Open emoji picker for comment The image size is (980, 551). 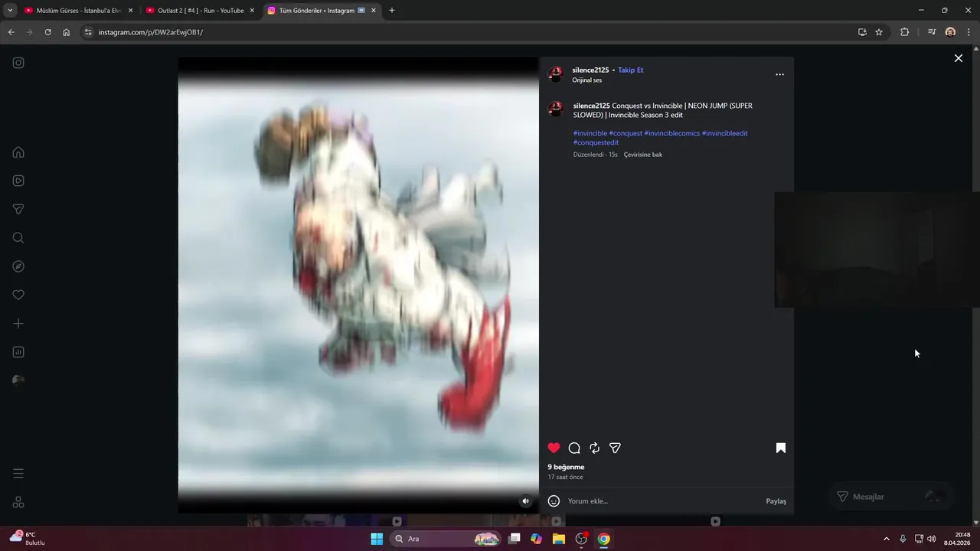554,501
